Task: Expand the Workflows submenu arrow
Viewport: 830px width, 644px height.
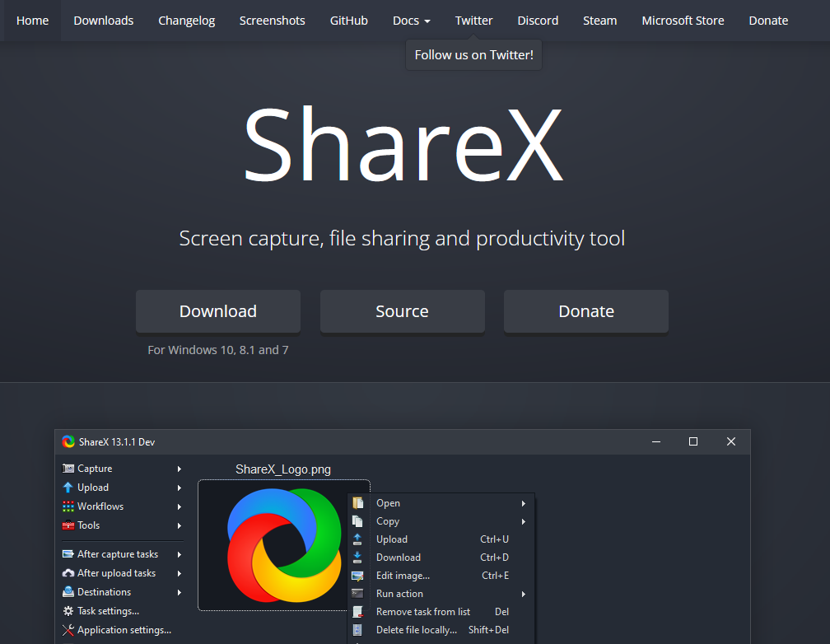Action: click(x=180, y=506)
